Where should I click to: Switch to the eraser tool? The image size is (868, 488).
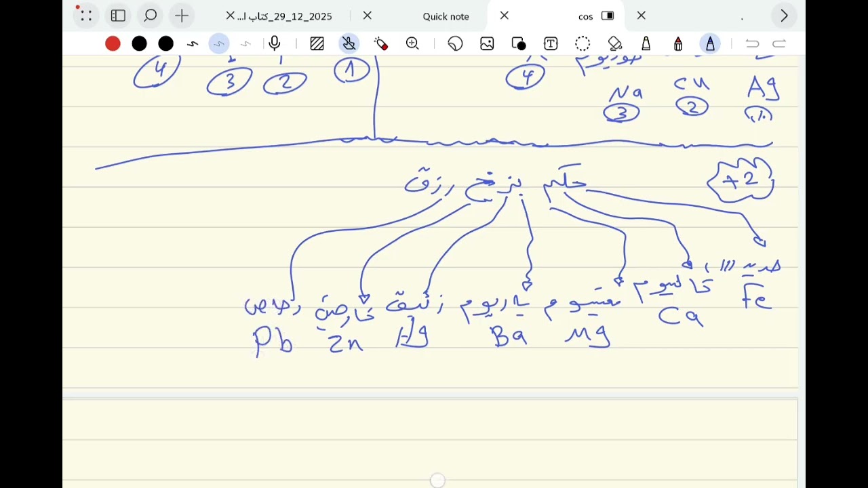click(x=615, y=44)
